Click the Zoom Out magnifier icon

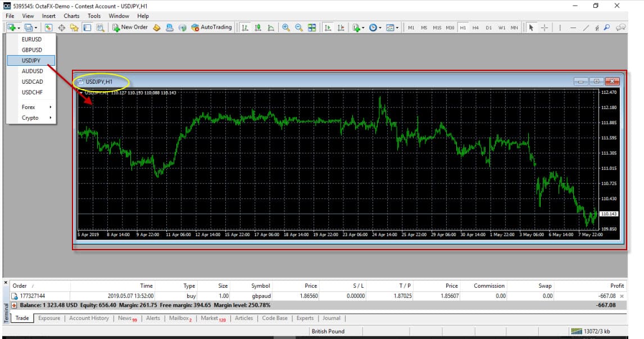(x=299, y=28)
